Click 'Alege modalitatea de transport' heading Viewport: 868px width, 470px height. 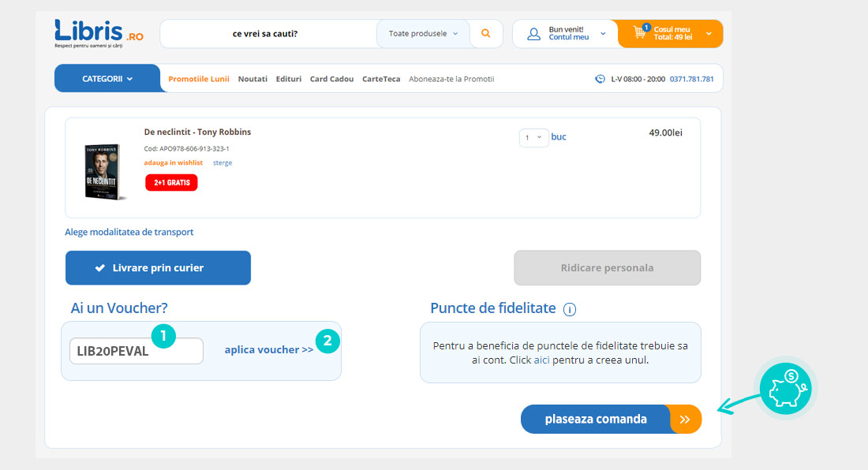[x=129, y=232]
